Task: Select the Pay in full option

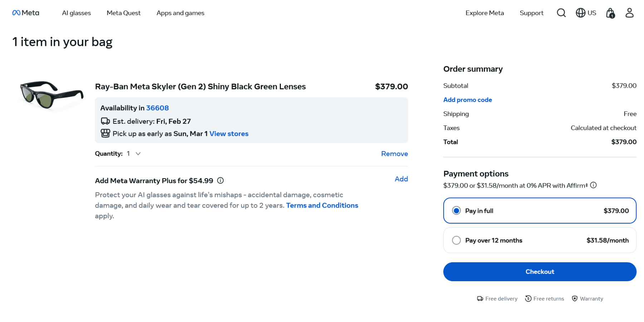Action: pos(456,211)
